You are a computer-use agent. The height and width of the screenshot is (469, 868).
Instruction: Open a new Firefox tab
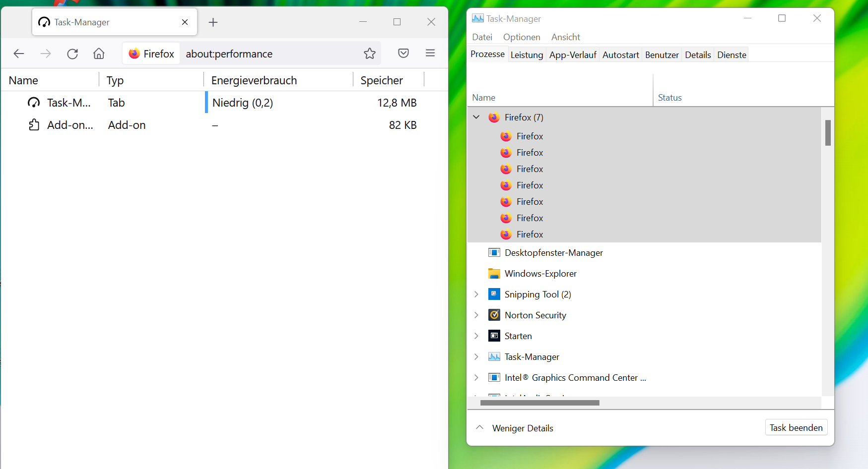[x=213, y=22]
